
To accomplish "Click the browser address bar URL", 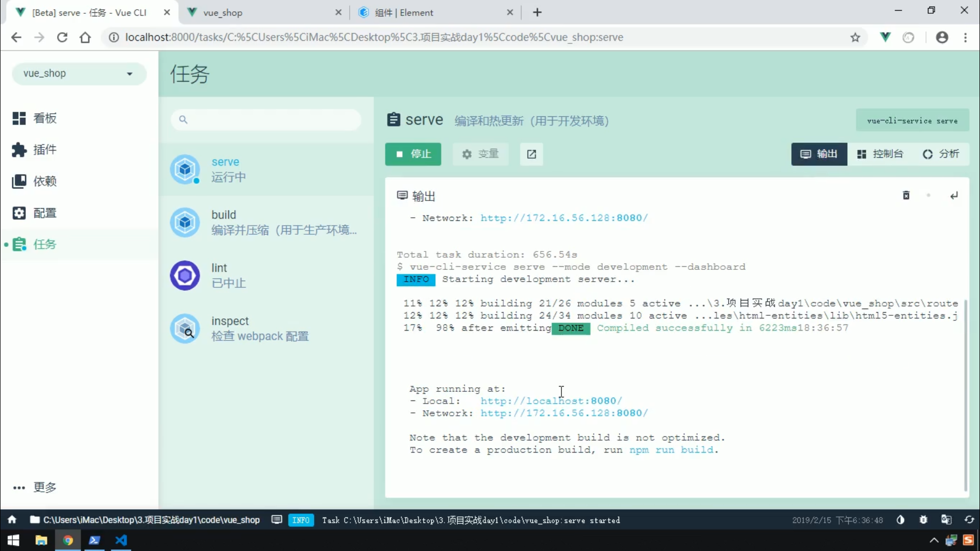I will click(x=374, y=37).
